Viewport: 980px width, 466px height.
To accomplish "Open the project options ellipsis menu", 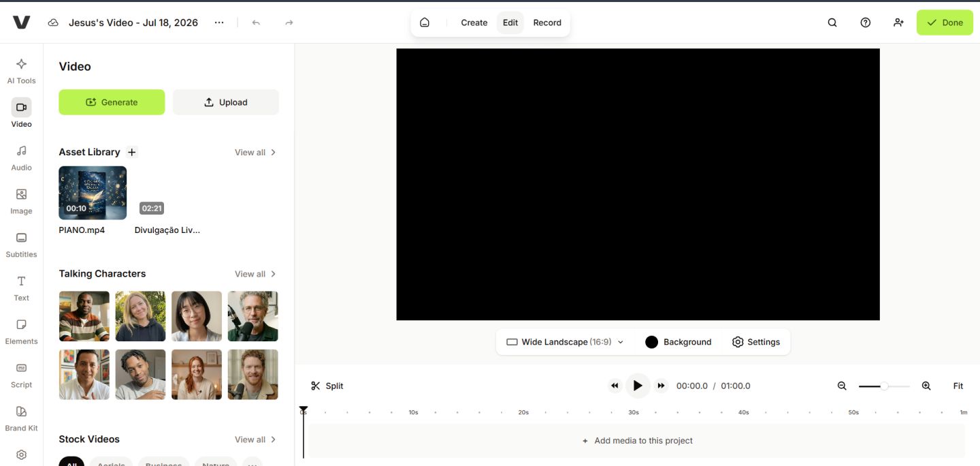I will coord(219,22).
